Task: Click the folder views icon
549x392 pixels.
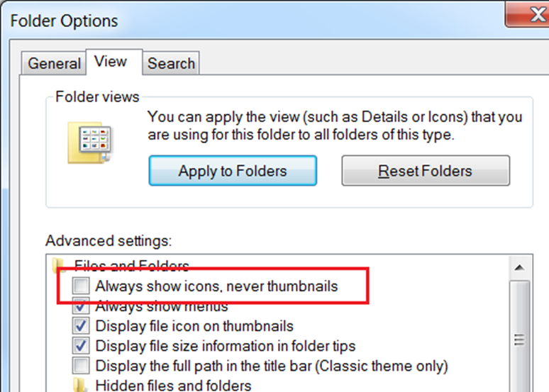Action: click(89, 142)
